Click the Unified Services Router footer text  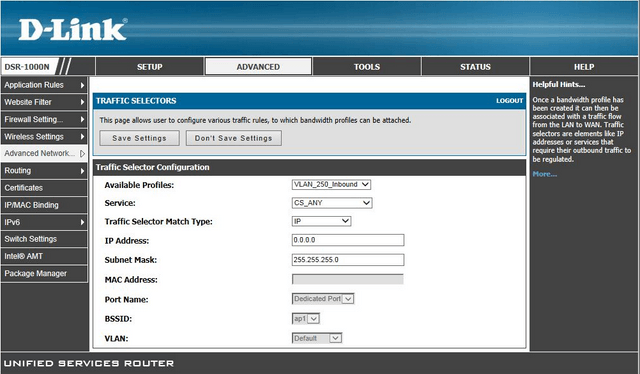[89, 363]
